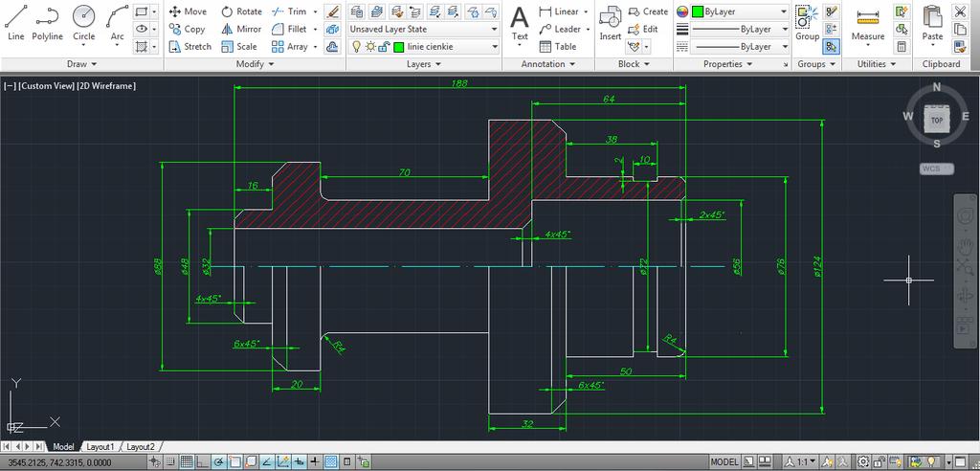980x471 pixels.
Task: Expand the Modify panel
Action: point(255,64)
